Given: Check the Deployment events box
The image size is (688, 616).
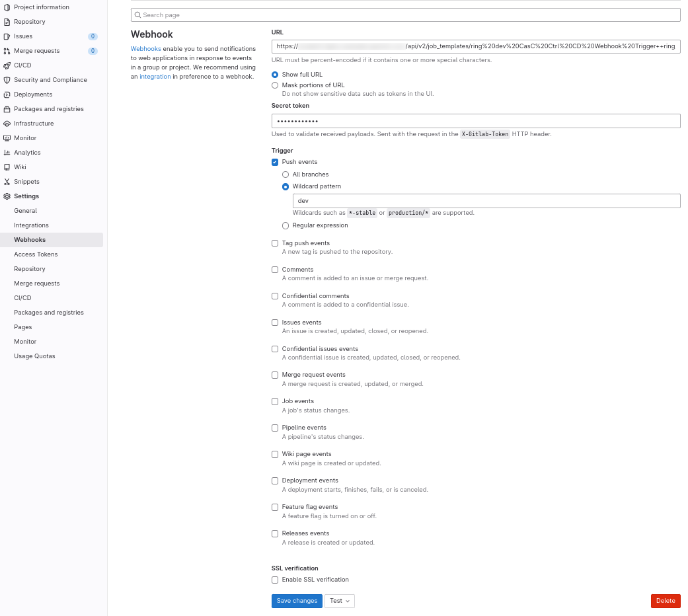Looking at the screenshot, I should 275,481.
